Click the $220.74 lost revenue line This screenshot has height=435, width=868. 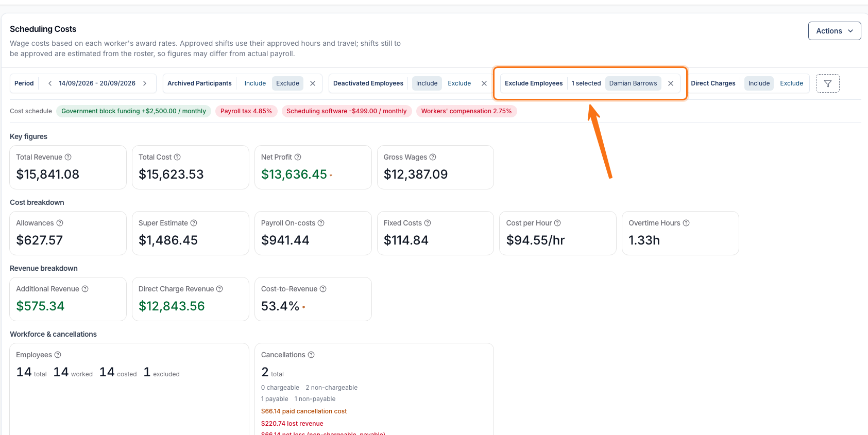click(x=292, y=424)
